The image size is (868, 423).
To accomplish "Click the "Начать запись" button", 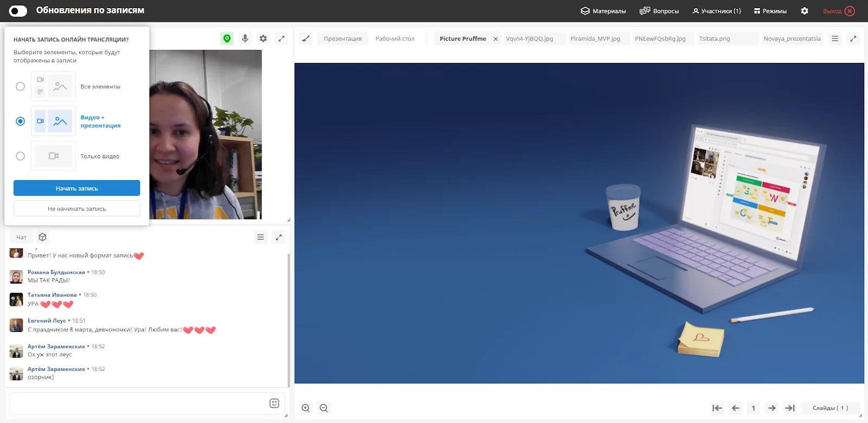I will coord(76,188).
